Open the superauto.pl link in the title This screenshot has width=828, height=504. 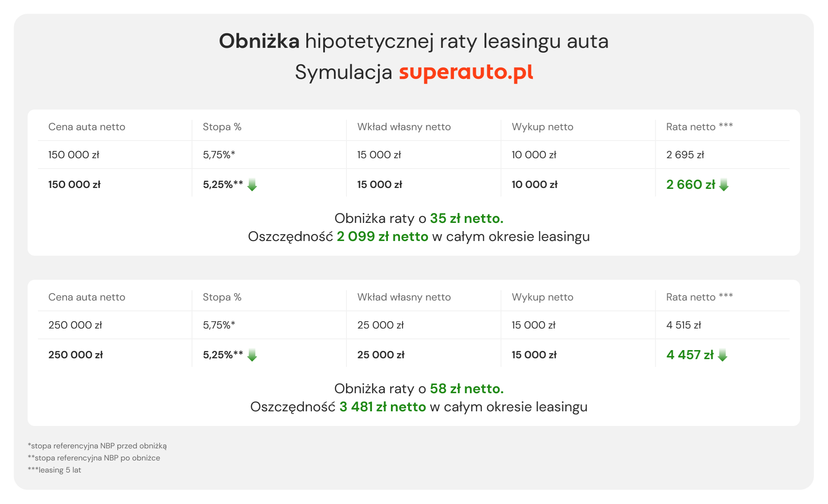click(x=466, y=72)
